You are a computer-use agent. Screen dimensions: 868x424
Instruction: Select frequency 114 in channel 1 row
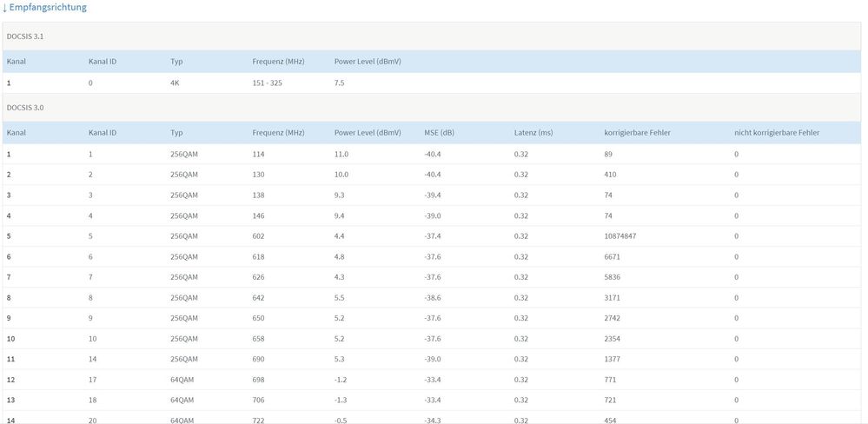click(x=259, y=154)
